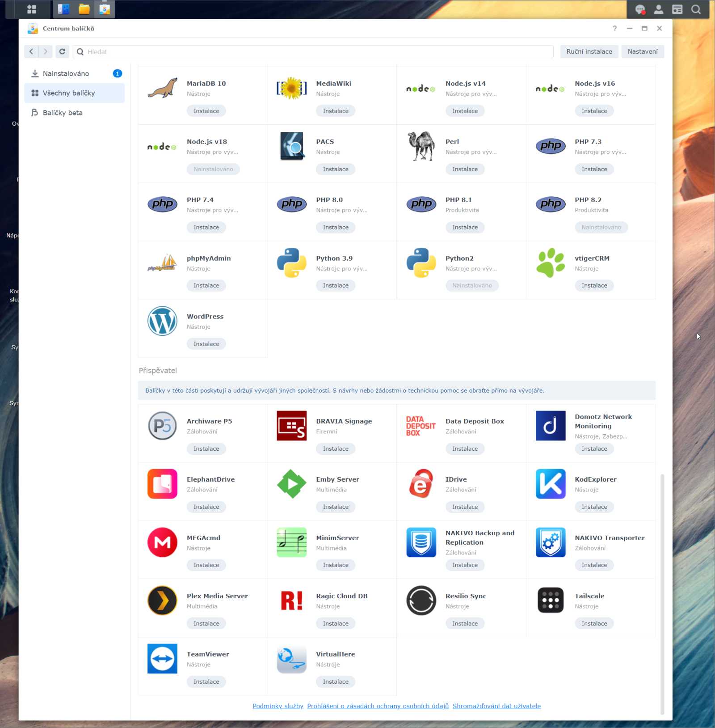Open the Tailscale icon

tap(551, 601)
